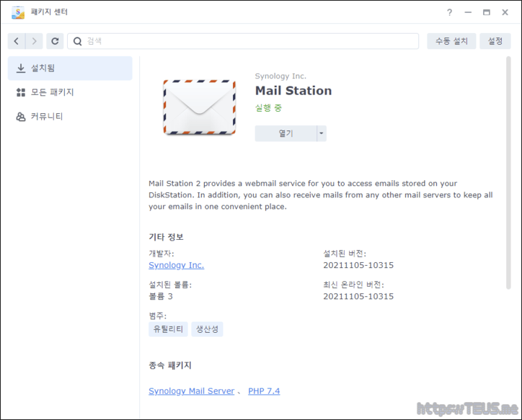Open the Synology Mail Server dependency link
The height and width of the screenshot is (420, 522).
pyautogui.click(x=191, y=391)
